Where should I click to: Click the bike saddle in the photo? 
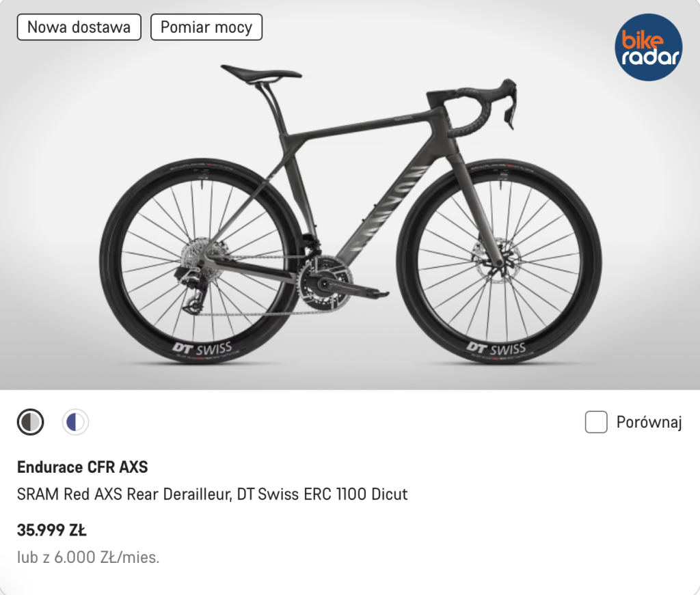pyautogui.click(x=261, y=72)
